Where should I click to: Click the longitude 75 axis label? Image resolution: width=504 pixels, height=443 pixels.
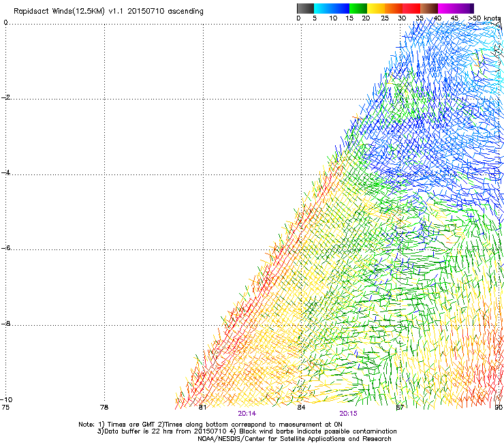pos(5,408)
